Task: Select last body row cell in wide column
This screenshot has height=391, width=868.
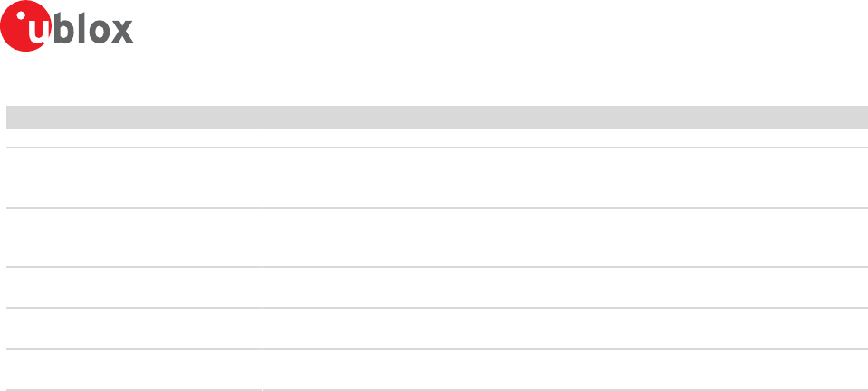Action: [565, 370]
